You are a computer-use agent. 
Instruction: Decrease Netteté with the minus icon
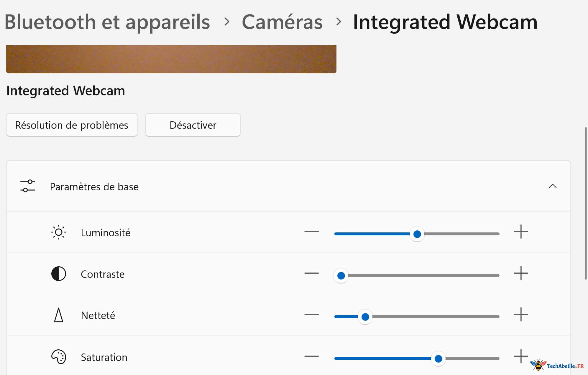tap(312, 315)
